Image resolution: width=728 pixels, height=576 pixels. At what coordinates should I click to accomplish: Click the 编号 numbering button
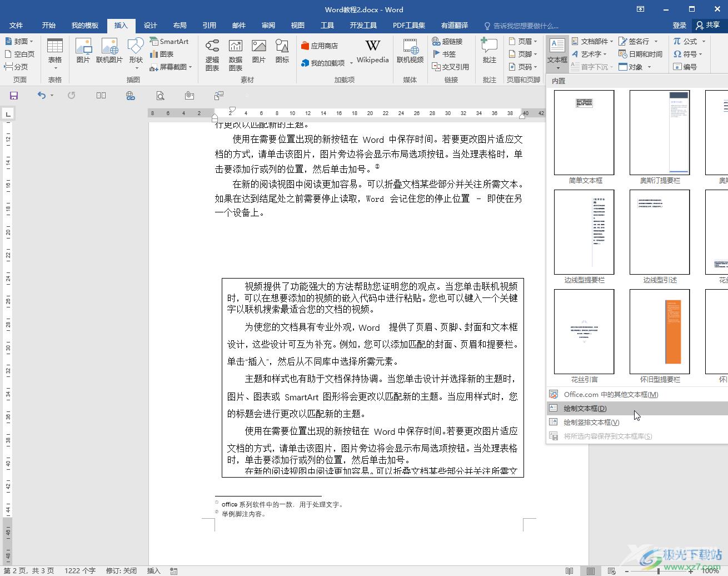(x=685, y=67)
